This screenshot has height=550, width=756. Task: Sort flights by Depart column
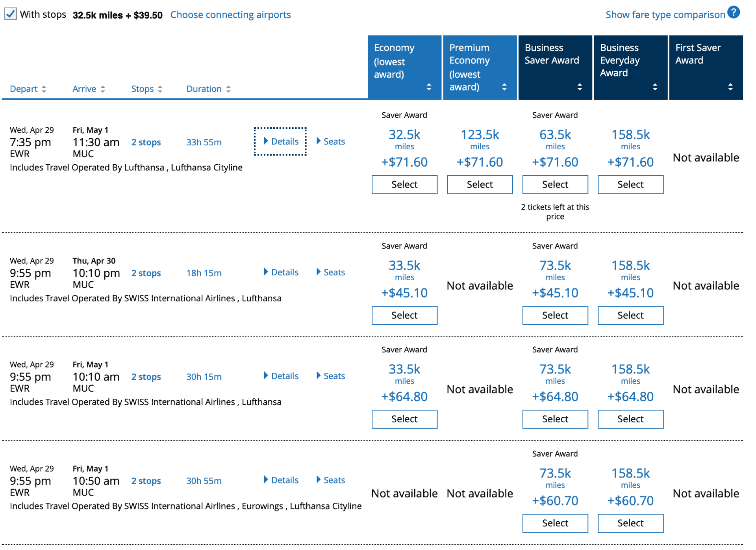tap(28, 89)
